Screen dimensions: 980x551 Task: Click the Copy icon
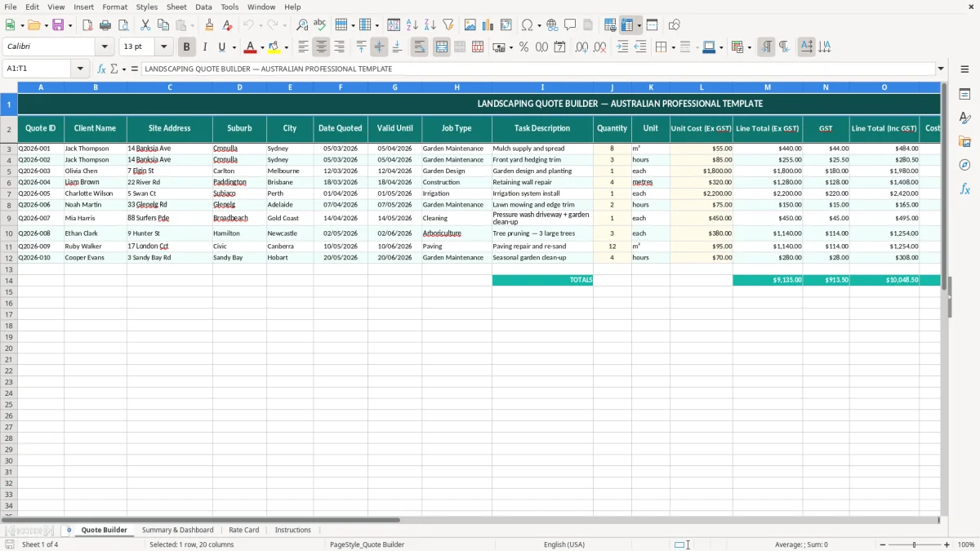point(163,25)
